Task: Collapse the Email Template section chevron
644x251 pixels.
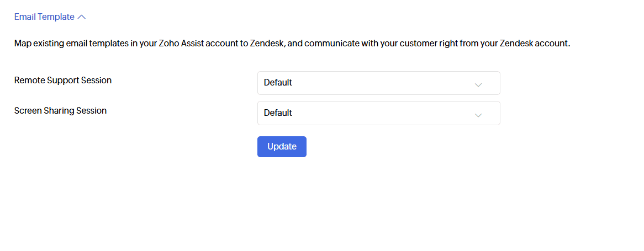Action: (x=82, y=17)
